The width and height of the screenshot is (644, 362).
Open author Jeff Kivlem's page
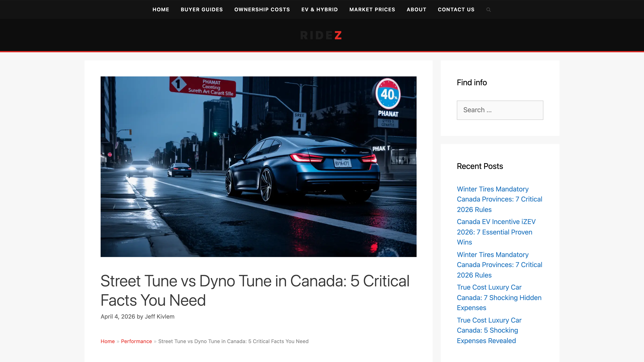pos(160,317)
